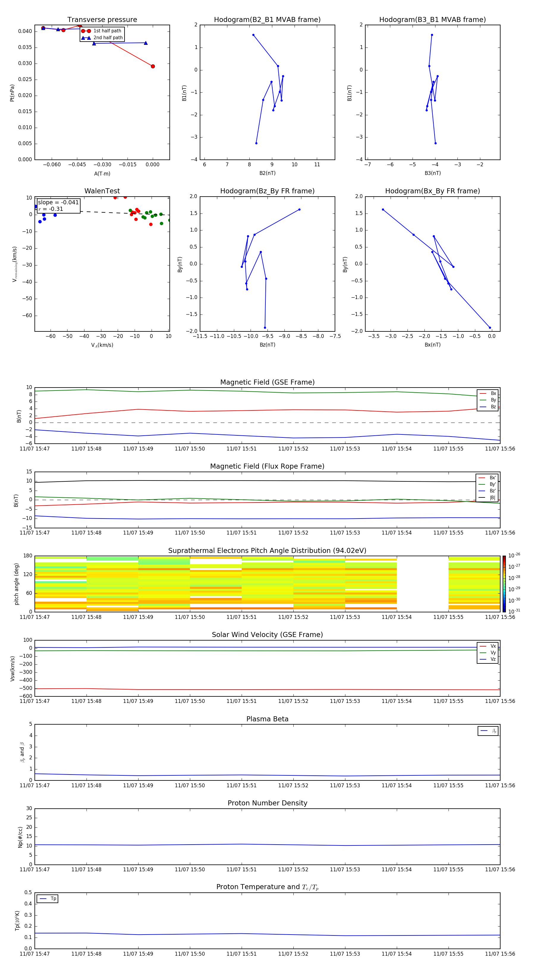535x980 pixels.
Task: Click the lowest point in the Bz_By hodogram
Action: tap(265, 328)
